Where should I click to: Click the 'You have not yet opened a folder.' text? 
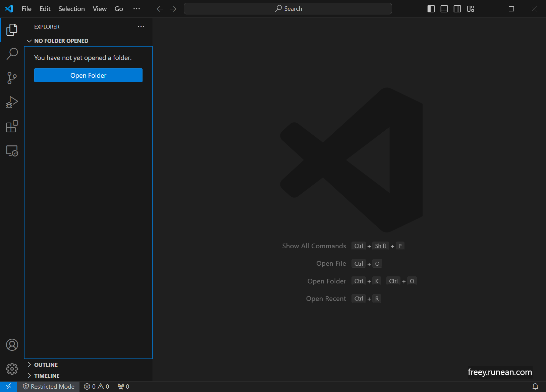pos(83,58)
